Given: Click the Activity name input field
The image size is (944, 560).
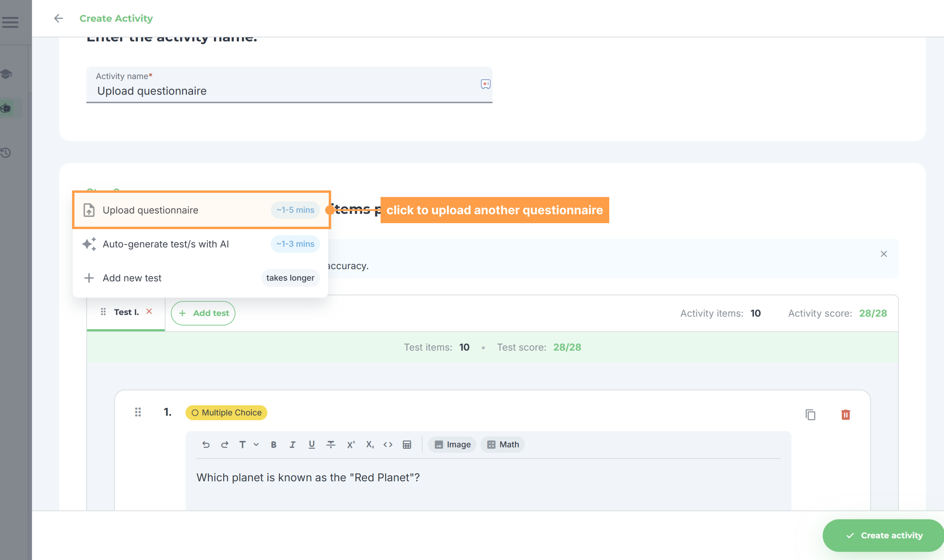Looking at the screenshot, I should [289, 85].
